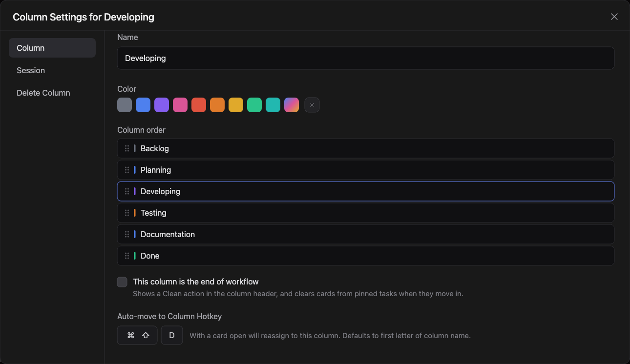Grab the drag handle for Backlog row
The height and width of the screenshot is (364, 630).
point(127,148)
